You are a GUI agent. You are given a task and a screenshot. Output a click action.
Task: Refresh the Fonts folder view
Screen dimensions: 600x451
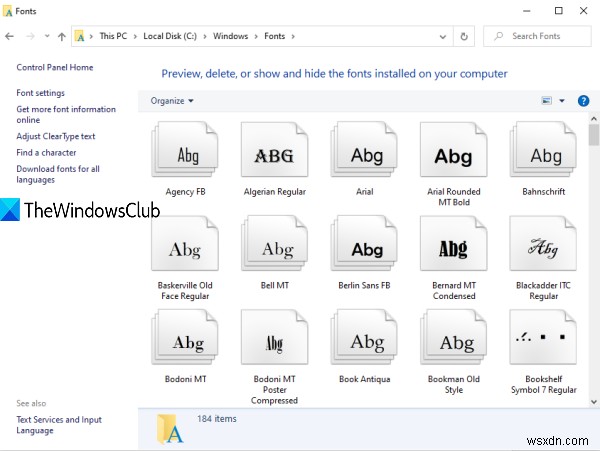pos(464,36)
